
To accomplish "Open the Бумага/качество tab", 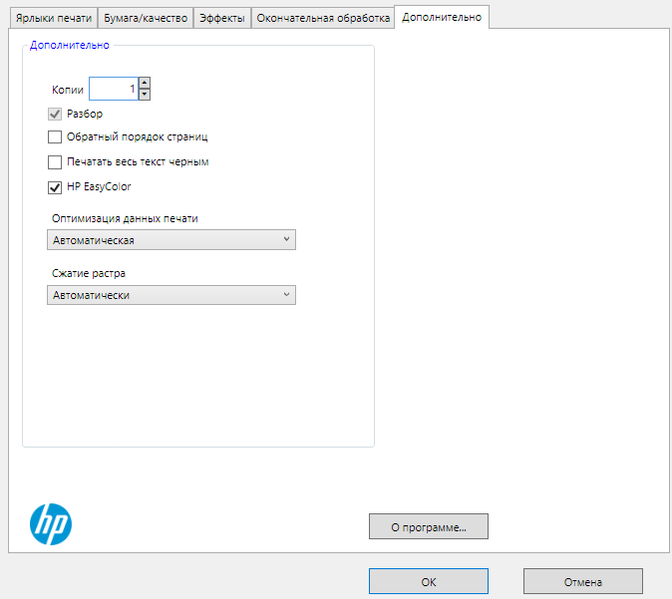I will tap(146, 18).
